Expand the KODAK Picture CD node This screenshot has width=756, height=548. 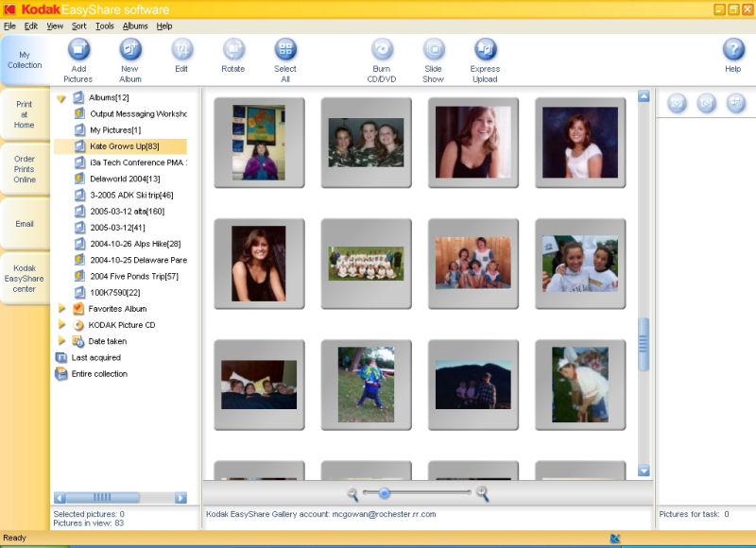[x=62, y=325]
